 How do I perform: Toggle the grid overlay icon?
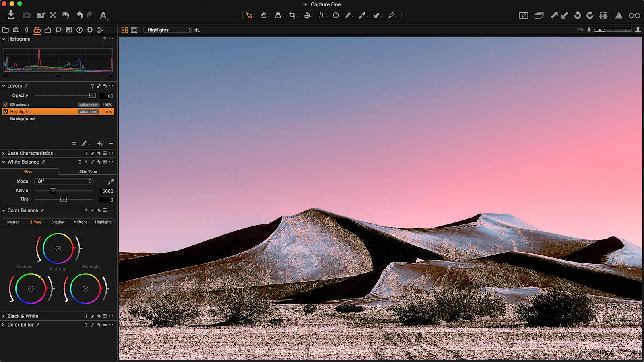[603, 15]
